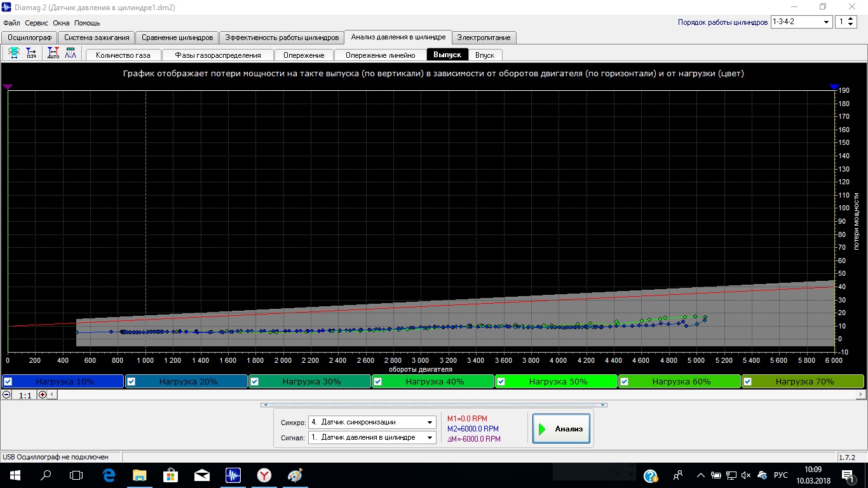Open the Опережение линейно subtab
868x488 pixels.
tap(380, 55)
